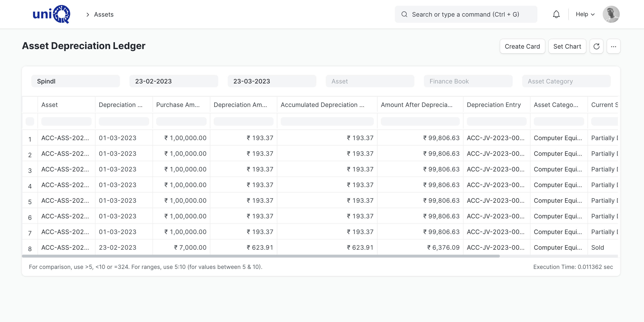
Task: Click the Create Card button
Action: tap(522, 46)
